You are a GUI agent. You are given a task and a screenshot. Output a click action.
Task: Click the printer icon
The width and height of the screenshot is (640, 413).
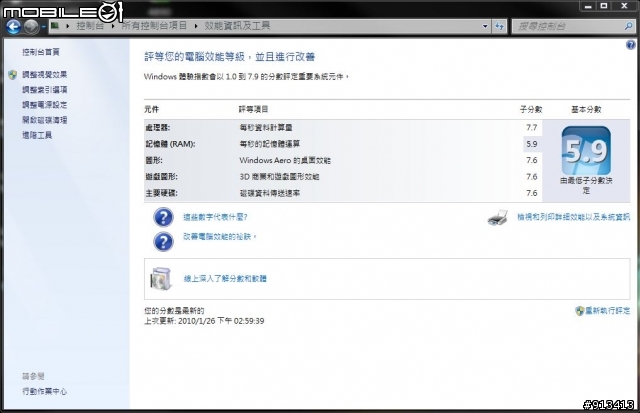[x=498, y=218]
